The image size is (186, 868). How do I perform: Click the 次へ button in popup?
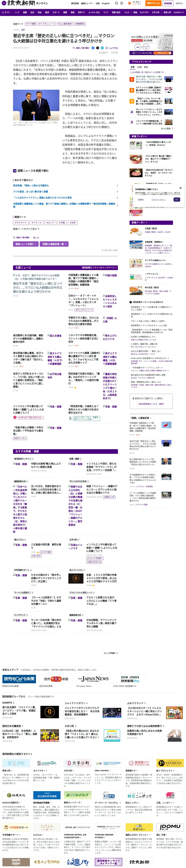coord(177,199)
